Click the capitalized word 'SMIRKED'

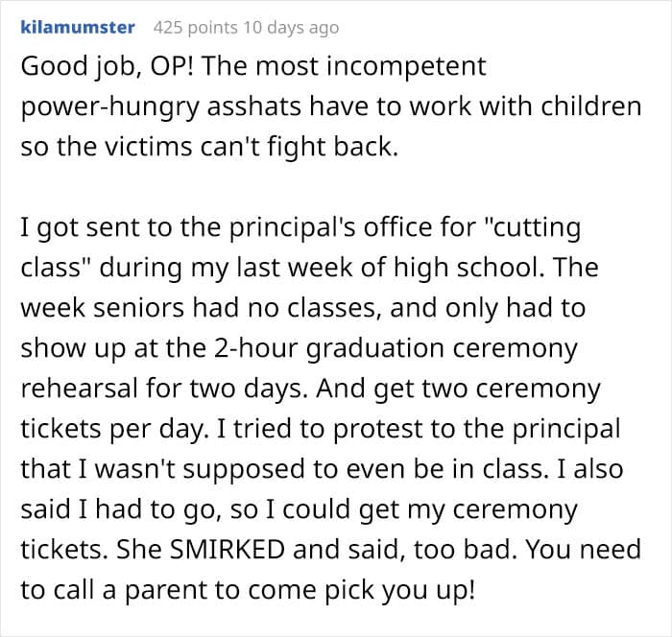pos(228,549)
